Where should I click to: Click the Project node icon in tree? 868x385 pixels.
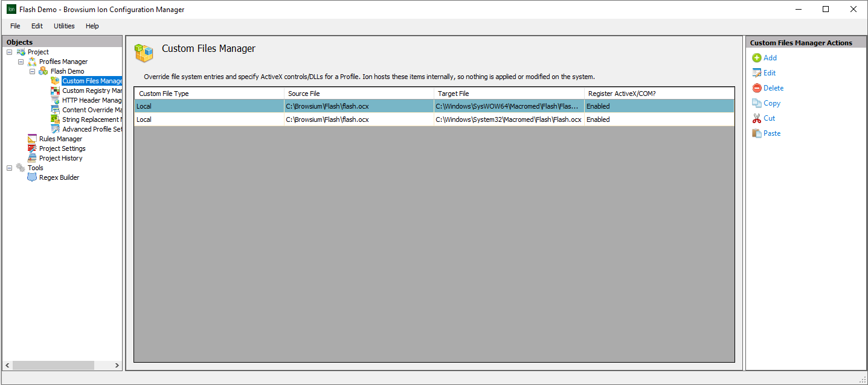click(x=21, y=52)
